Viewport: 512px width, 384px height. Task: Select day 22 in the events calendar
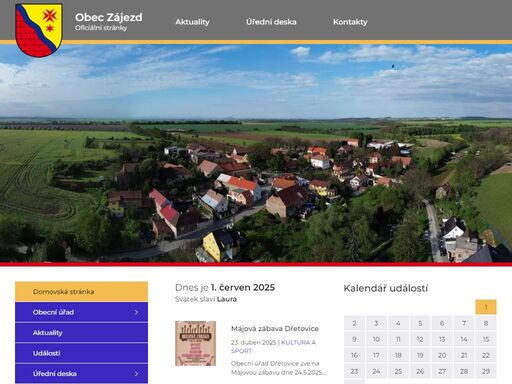(x=486, y=355)
